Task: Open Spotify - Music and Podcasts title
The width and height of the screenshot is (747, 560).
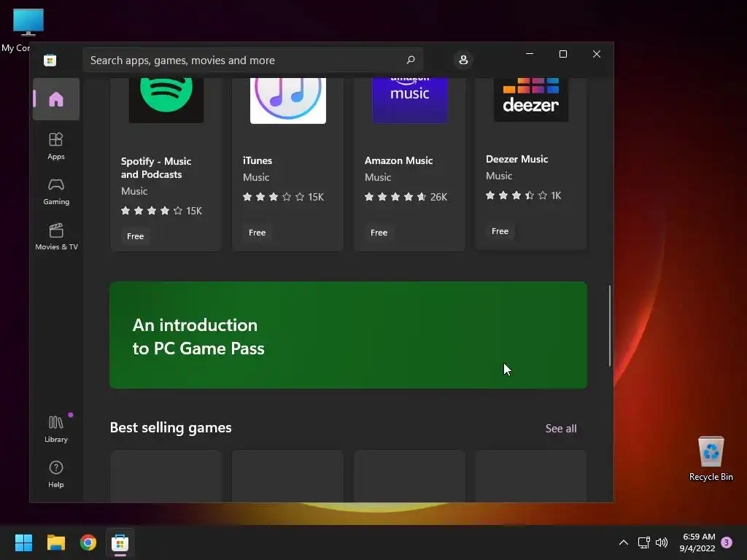Action: (156, 168)
